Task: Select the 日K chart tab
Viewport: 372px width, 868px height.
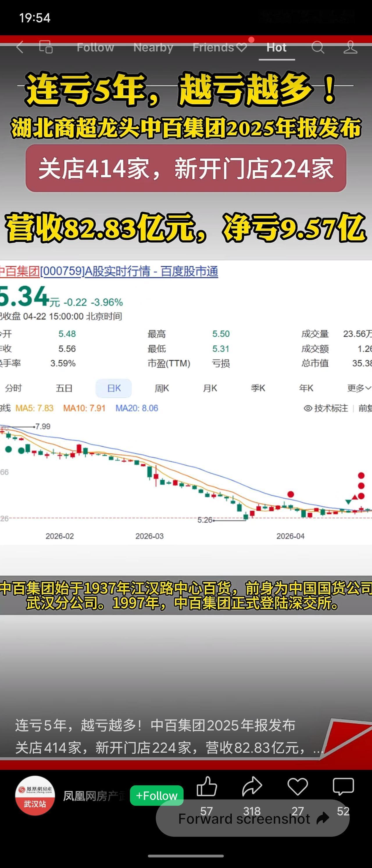Action: coord(114,388)
